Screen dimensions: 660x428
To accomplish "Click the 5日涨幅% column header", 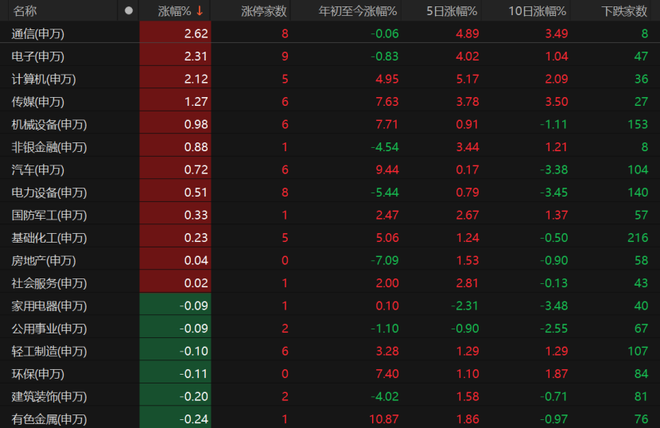I will [x=452, y=11].
